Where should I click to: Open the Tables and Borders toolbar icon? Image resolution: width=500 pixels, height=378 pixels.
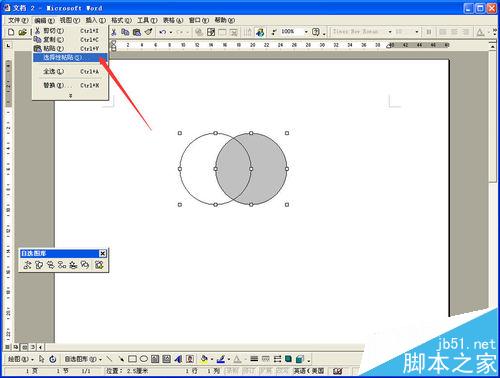point(211,32)
